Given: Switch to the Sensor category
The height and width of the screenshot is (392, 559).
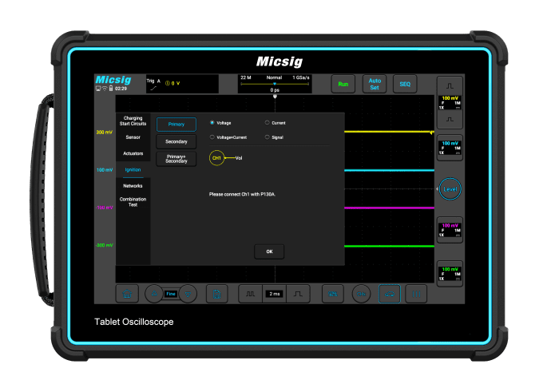Looking at the screenshot, I should (133, 137).
